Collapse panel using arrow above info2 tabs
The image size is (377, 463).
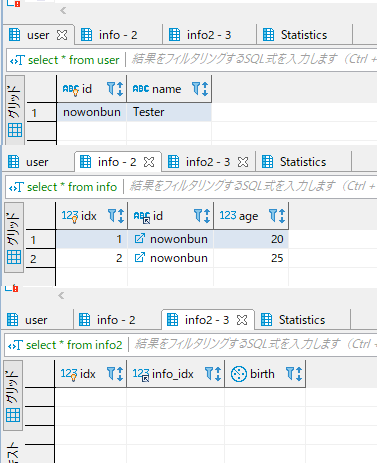coord(61,295)
